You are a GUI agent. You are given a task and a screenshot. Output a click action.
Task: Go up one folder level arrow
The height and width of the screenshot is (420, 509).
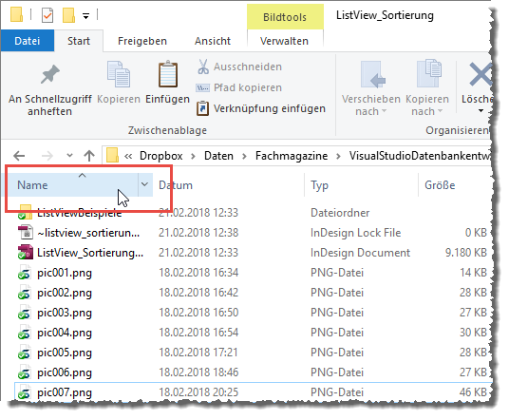(89, 156)
